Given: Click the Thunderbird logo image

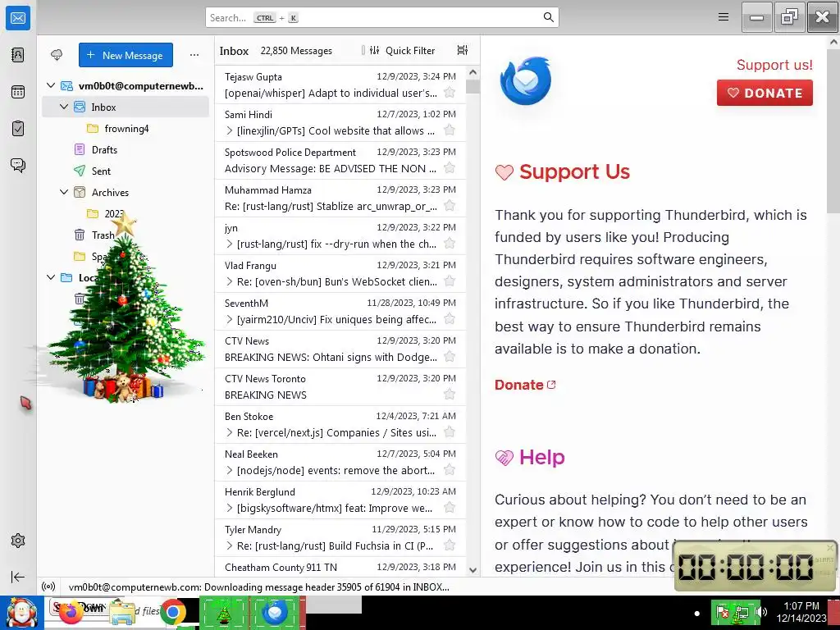Looking at the screenshot, I should click(526, 81).
